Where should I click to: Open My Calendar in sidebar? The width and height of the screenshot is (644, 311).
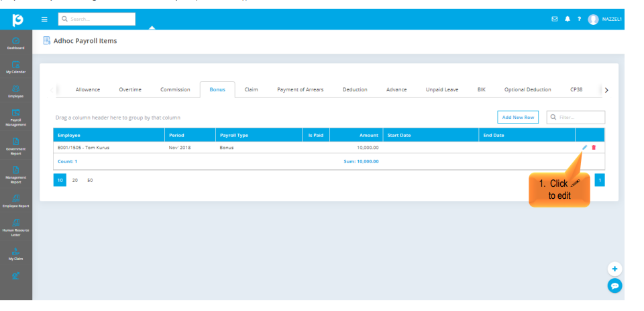coord(16,67)
